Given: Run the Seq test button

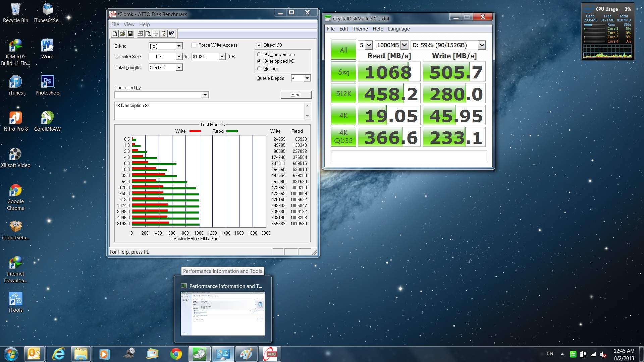Looking at the screenshot, I should pos(343,72).
